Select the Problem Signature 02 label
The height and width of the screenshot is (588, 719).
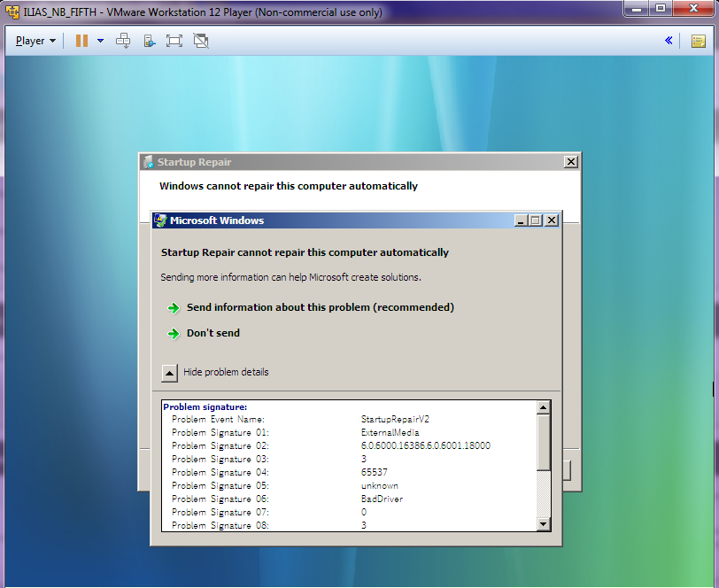tap(220, 445)
